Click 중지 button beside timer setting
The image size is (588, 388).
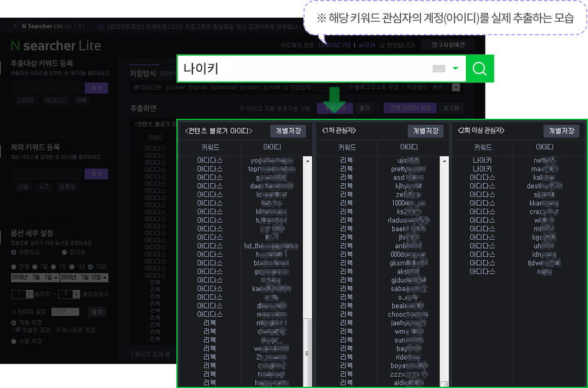97,312
